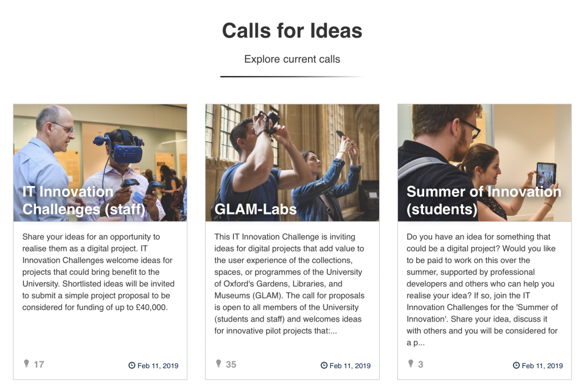
Task: Click the Explore current calls subtitle
Action: tap(292, 59)
